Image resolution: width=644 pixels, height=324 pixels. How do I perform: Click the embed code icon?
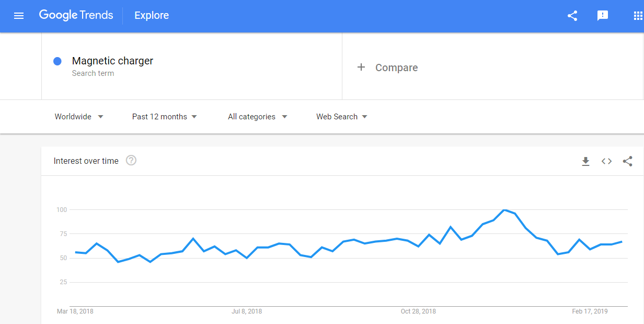606,161
